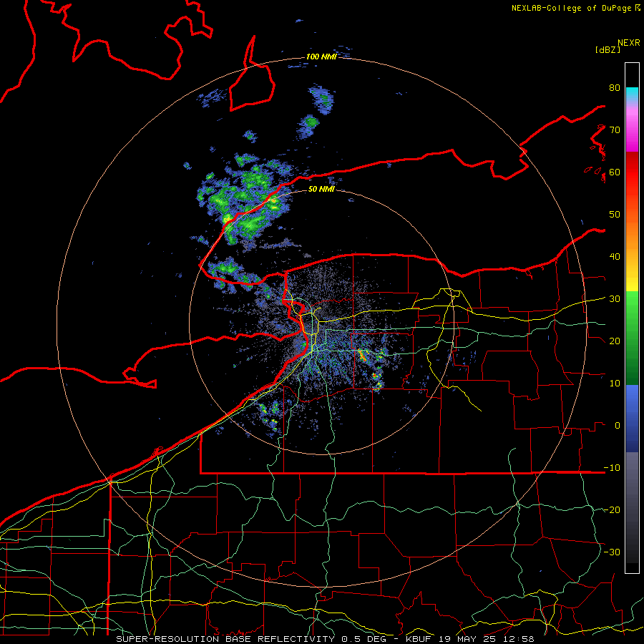Image resolution: width=644 pixels, height=644 pixels.
Task: Click the 60 value on the dBZ scale
Action: click(615, 172)
